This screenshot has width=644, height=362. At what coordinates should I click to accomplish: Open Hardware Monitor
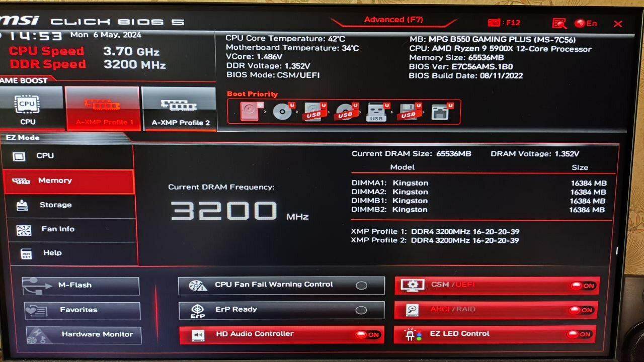pos(84,335)
